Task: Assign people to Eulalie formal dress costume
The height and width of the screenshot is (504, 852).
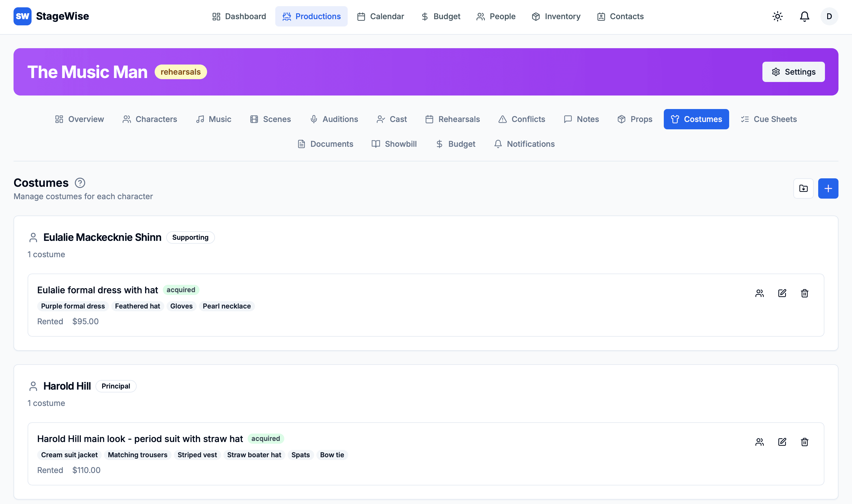Action: click(x=759, y=293)
